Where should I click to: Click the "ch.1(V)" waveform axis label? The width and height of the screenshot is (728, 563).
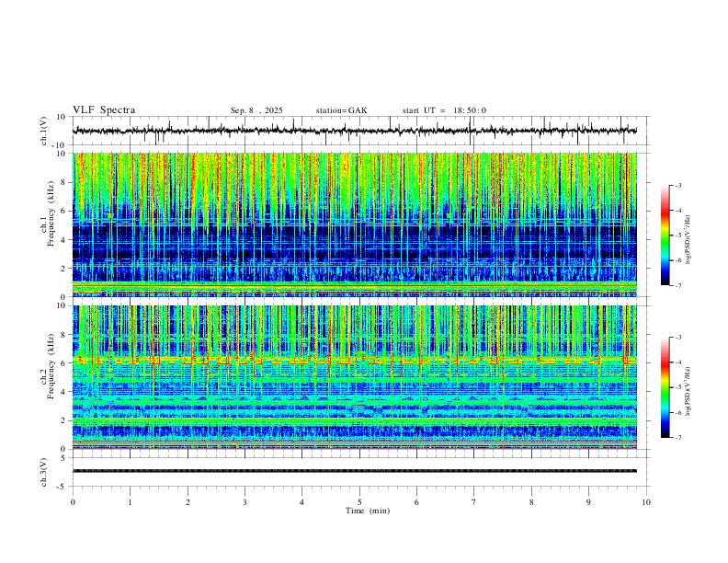point(44,131)
